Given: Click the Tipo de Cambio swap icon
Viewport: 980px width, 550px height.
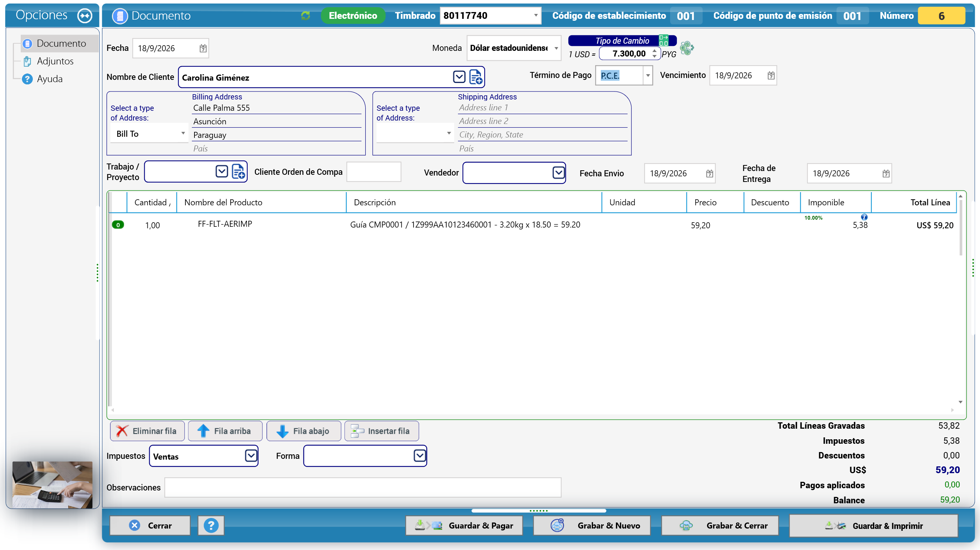Looking at the screenshot, I should click(664, 40).
